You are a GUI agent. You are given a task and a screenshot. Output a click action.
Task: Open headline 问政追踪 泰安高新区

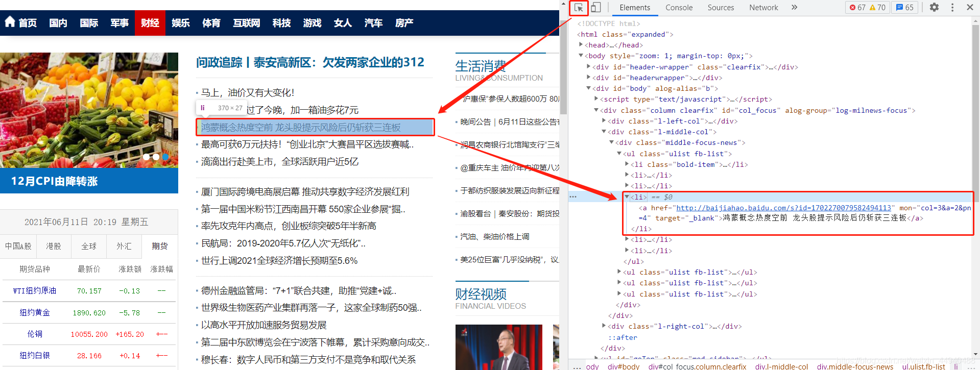pos(310,62)
